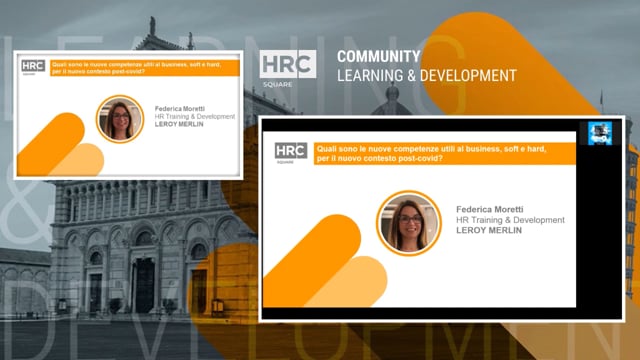The image size is (640, 360).
Task: Click the HRC logo on the small slide
Action: [33, 67]
